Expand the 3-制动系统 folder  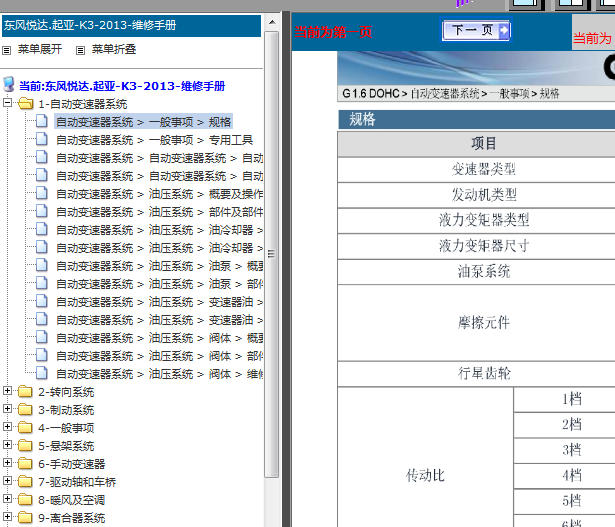click(7, 409)
